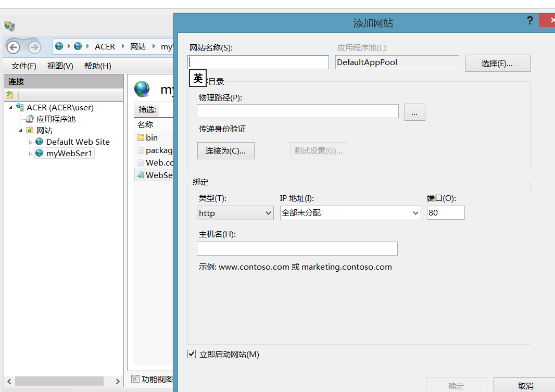The height and width of the screenshot is (392, 555).
Task: Click the browse ... button for physical path
Action: [414, 112]
